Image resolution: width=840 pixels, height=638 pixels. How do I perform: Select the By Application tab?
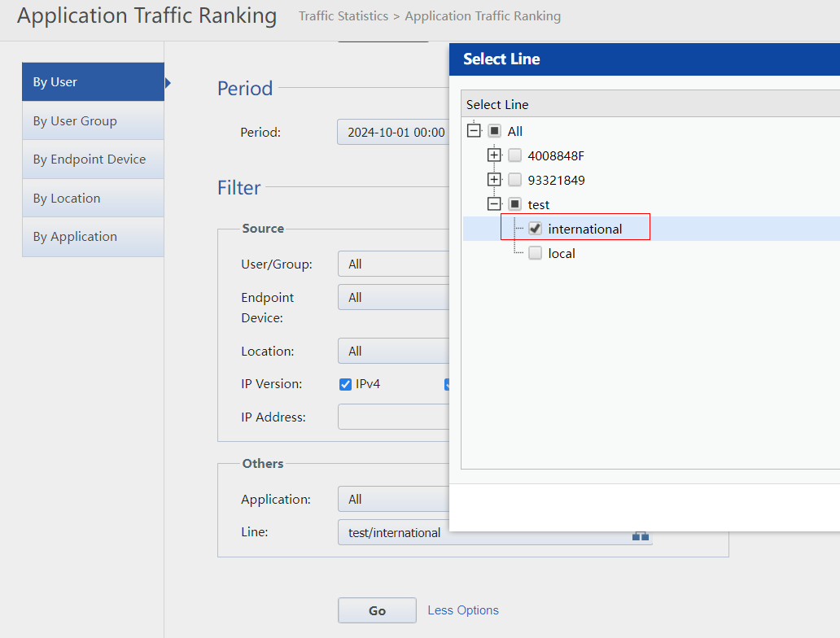click(x=93, y=237)
